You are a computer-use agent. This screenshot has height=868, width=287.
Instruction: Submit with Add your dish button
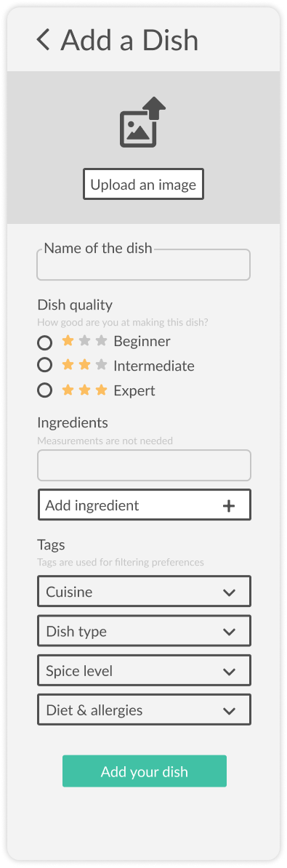coord(145,771)
